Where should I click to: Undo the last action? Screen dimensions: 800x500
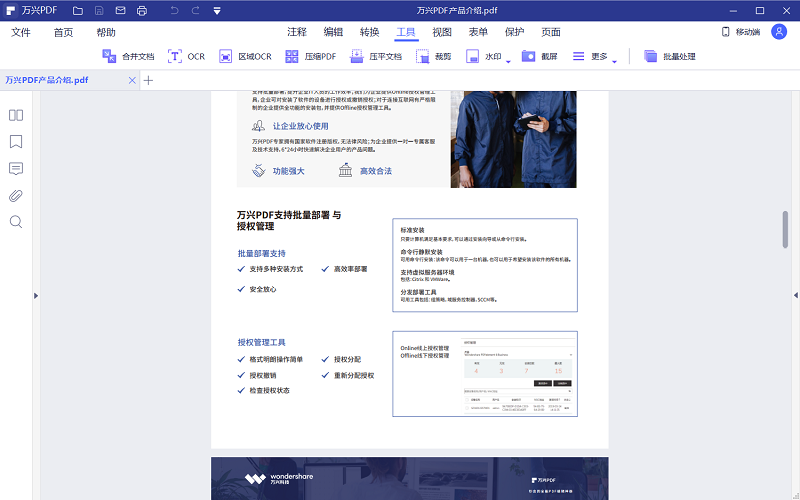(174, 10)
